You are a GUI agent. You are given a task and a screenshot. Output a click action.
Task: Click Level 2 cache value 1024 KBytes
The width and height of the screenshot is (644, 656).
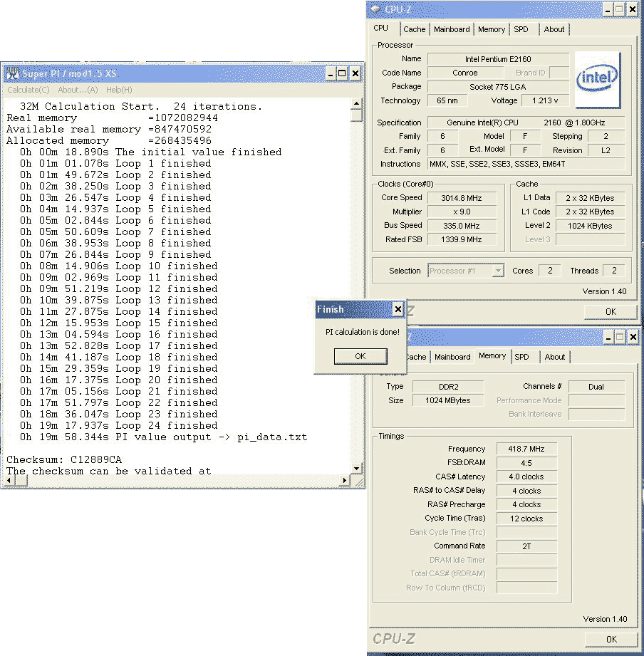pos(590,226)
